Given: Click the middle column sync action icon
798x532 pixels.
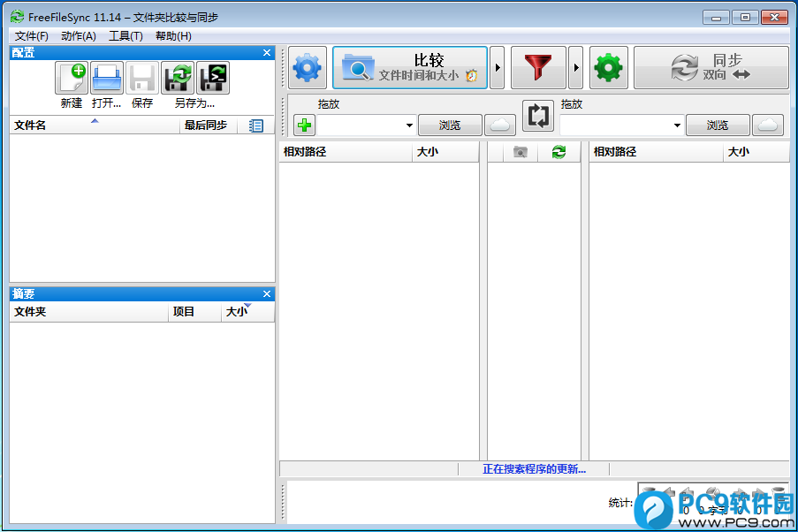Looking at the screenshot, I should click(559, 152).
